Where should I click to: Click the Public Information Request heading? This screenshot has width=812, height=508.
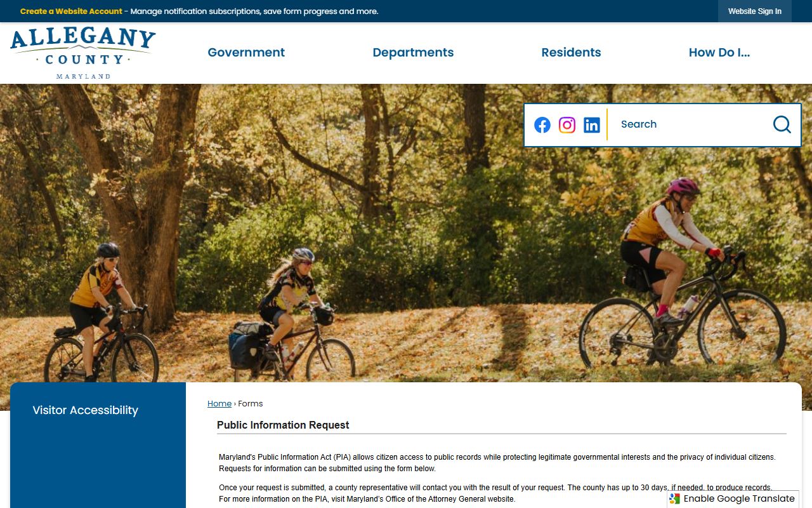point(283,425)
